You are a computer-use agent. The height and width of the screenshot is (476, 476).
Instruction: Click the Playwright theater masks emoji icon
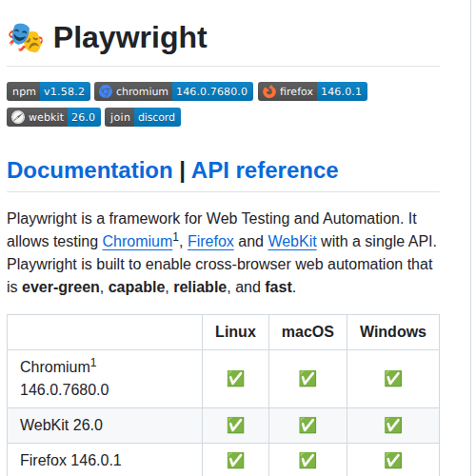[26, 38]
